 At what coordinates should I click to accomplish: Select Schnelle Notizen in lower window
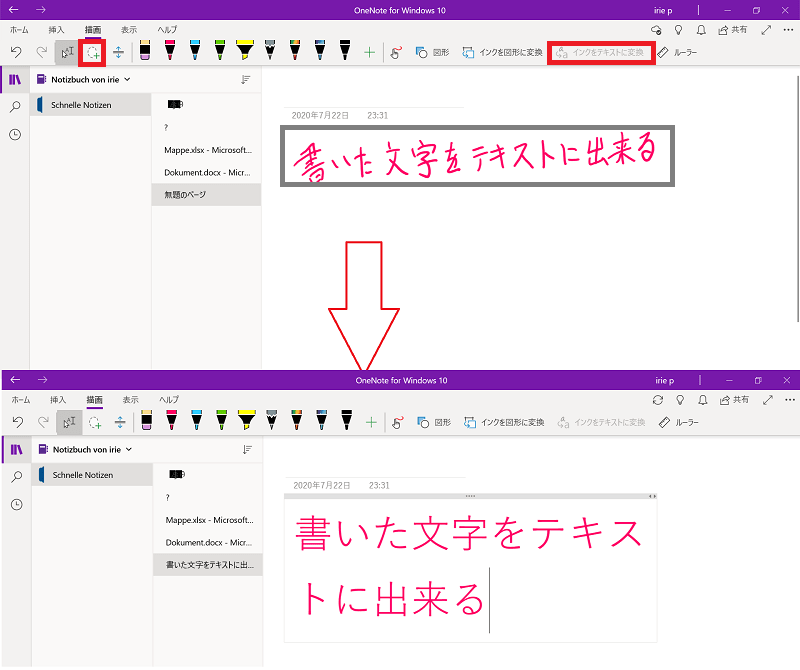pyautogui.click(x=92, y=475)
